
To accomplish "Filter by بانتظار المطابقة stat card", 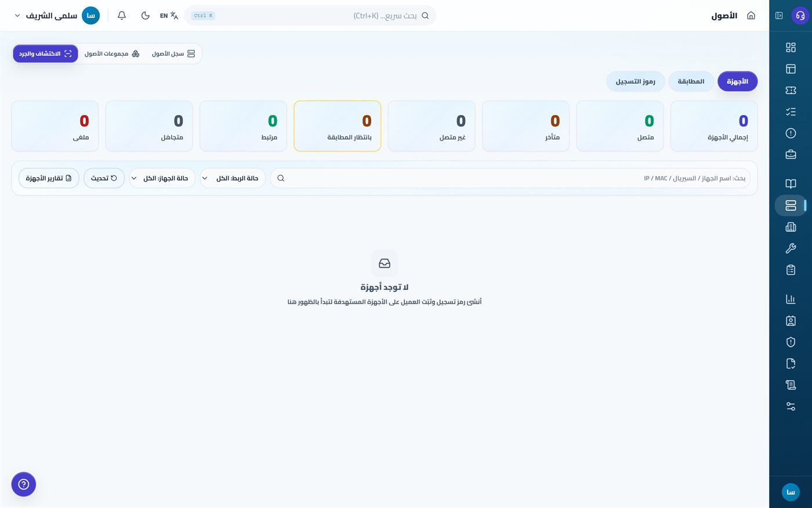I will click(338, 126).
